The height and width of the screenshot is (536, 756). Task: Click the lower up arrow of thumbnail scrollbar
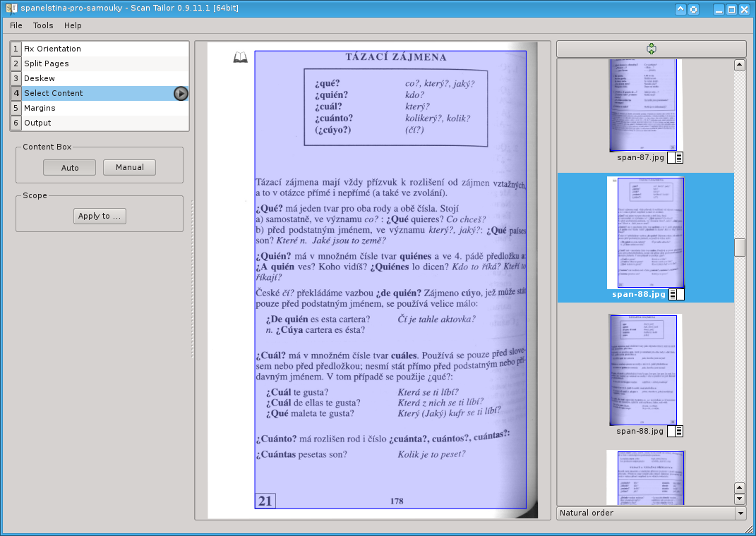(x=739, y=488)
